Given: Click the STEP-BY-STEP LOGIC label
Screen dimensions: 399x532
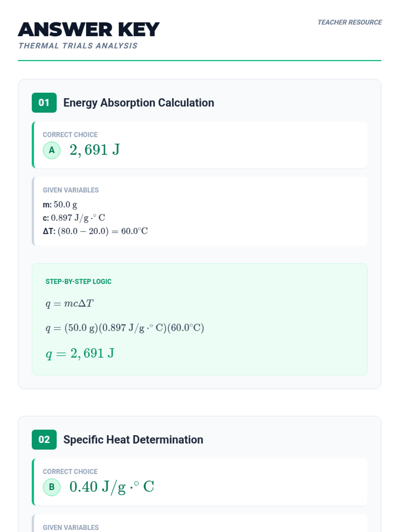Looking at the screenshot, I should (78, 282).
